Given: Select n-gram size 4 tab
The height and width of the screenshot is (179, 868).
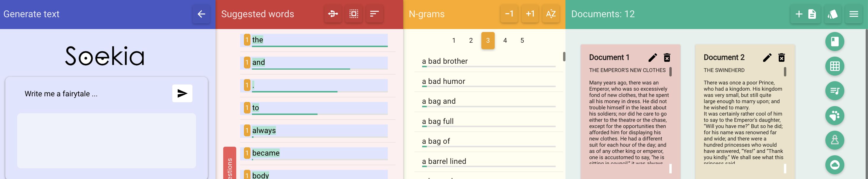Looking at the screenshot, I should pyautogui.click(x=505, y=40).
